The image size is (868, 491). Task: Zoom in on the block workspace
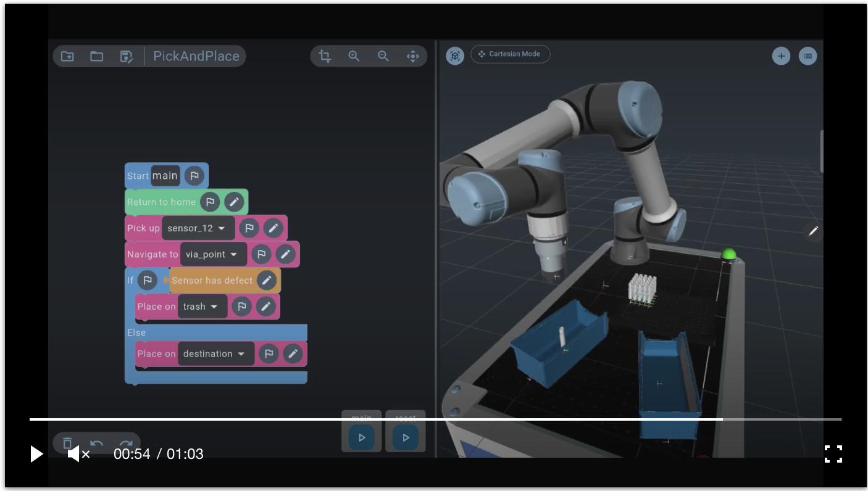point(354,56)
